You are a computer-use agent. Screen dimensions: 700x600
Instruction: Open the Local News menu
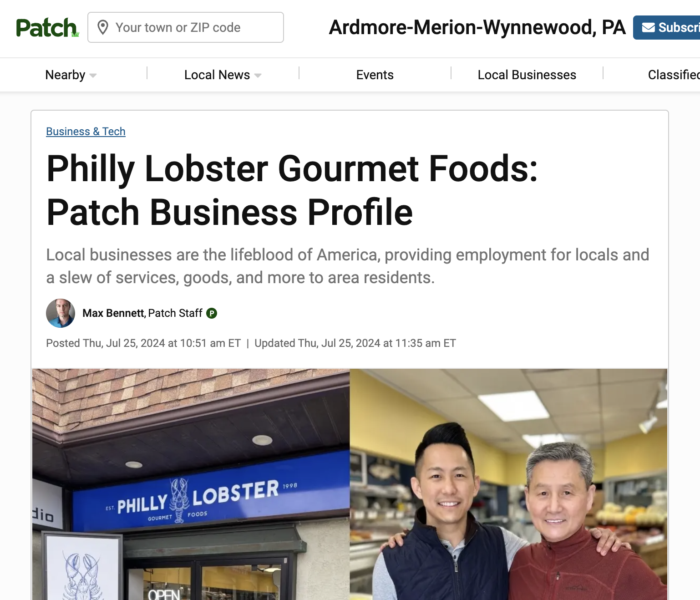click(x=223, y=75)
